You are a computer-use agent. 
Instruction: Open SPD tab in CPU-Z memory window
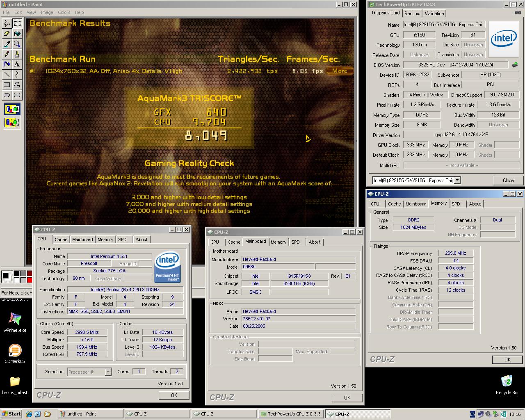tap(456, 204)
